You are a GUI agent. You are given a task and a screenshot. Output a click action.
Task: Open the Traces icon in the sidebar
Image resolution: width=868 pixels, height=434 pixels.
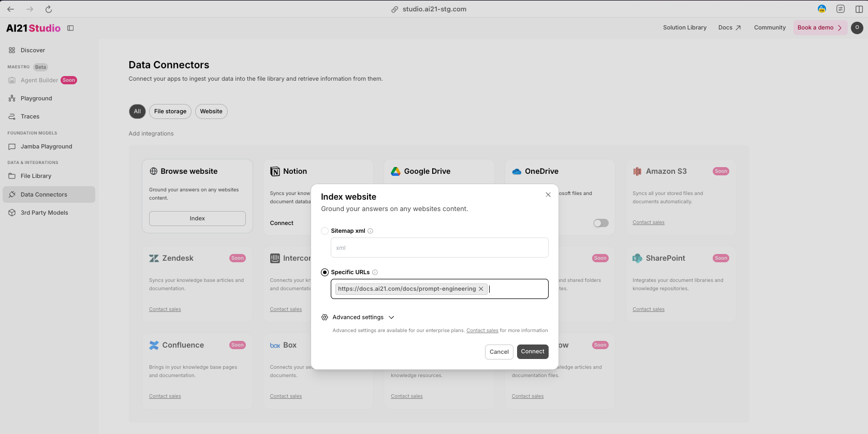pos(12,116)
